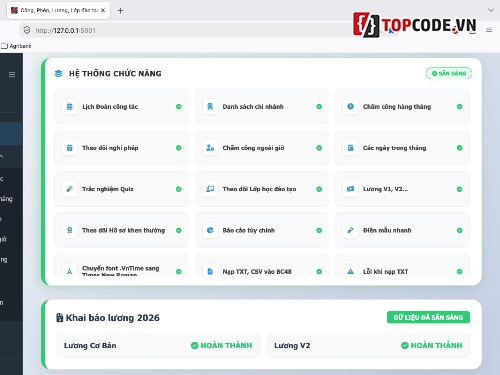Open Danh sách chi nhánh feature
This screenshot has height=375, width=500.
[x=262, y=107]
